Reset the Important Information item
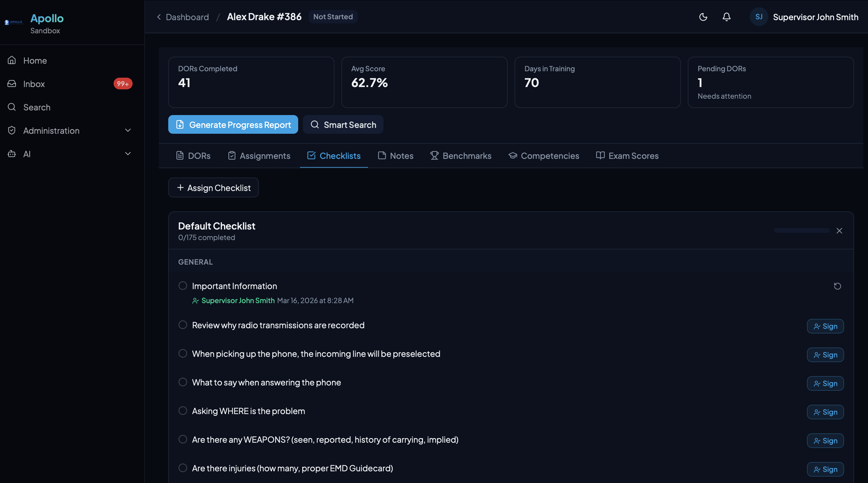This screenshot has width=868, height=483. coord(837,286)
